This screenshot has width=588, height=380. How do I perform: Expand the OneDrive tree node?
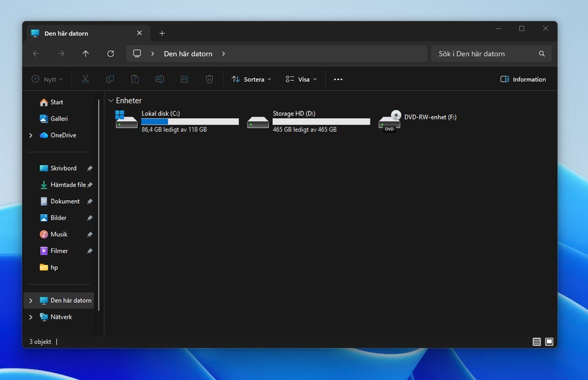pyautogui.click(x=31, y=135)
